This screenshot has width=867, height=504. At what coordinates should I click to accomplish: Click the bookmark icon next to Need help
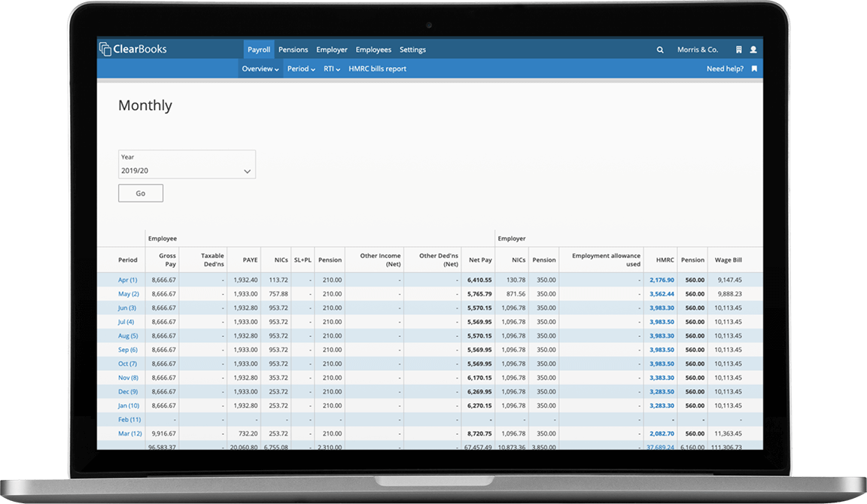[754, 68]
